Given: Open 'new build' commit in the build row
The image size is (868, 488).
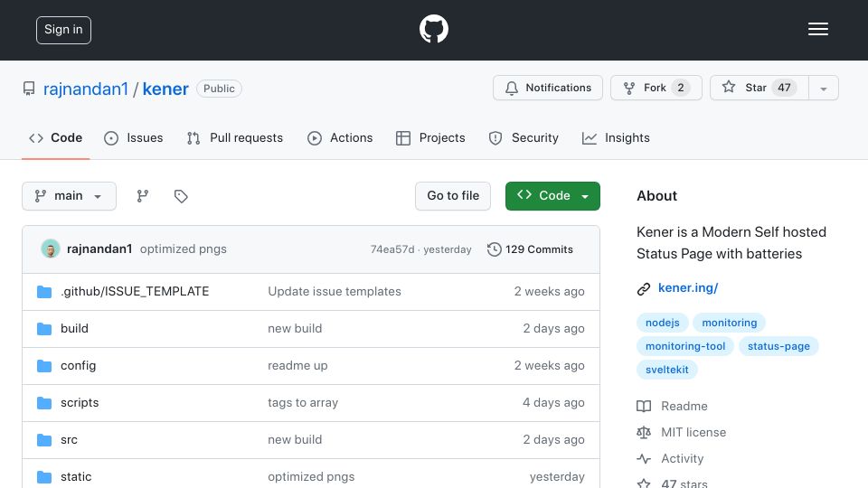Looking at the screenshot, I should click(295, 329).
